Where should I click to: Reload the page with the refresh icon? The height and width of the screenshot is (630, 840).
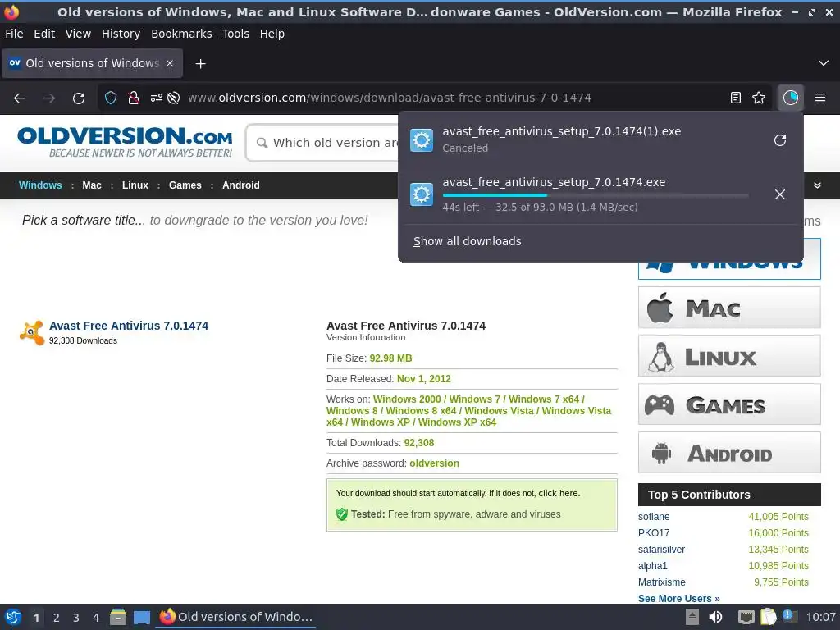pos(79,98)
